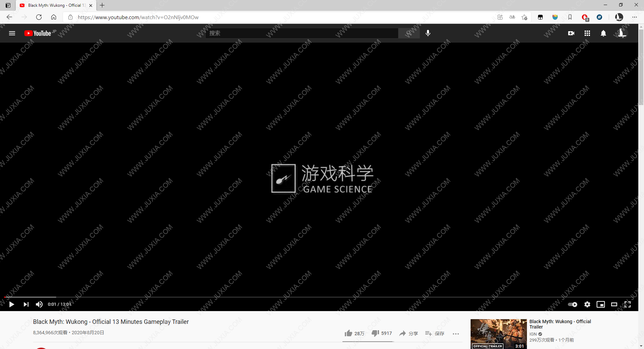Open the browser apps/QR icon in address bar

[500, 17]
